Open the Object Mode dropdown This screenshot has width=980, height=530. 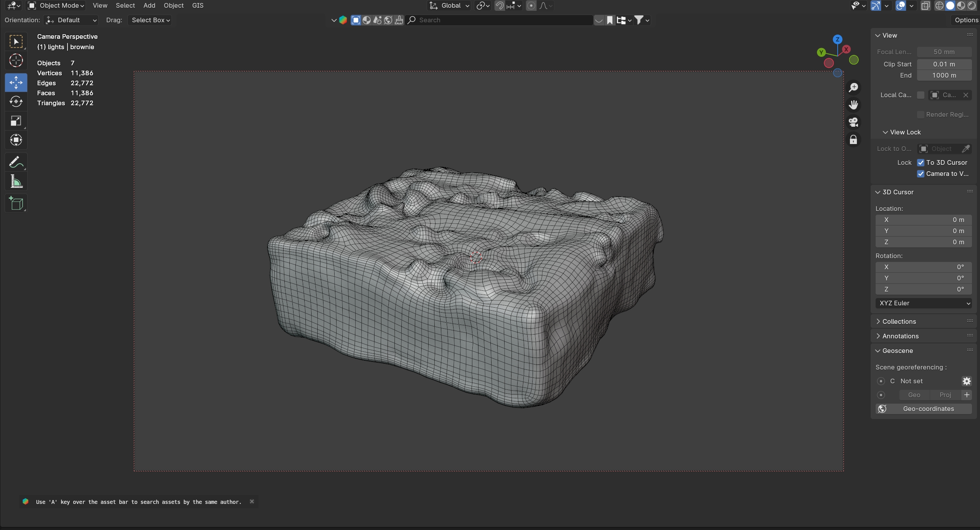pyautogui.click(x=56, y=5)
